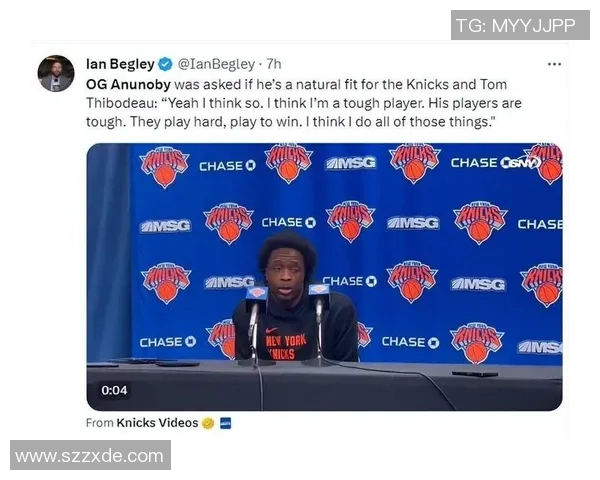Open the @IanBegley handle link
Viewport: 600px width, 480px height.
point(216,64)
